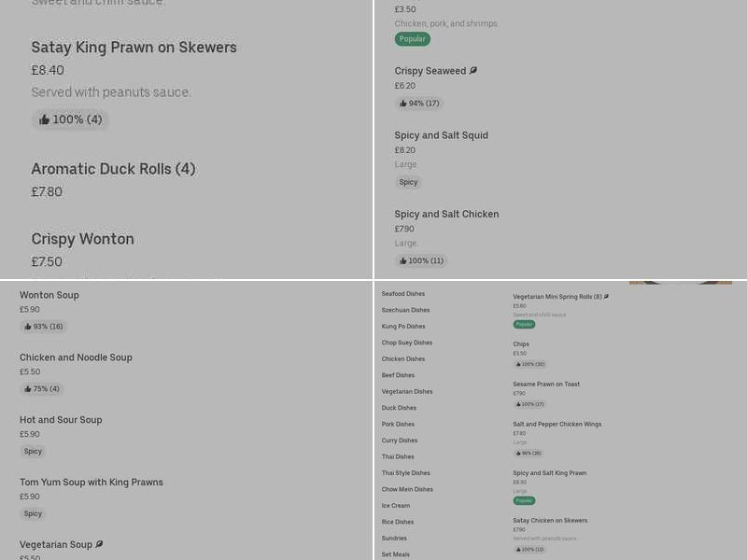Click the Spicy tag under Hot and Sour Soup
The height and width of the screenshot is (560, 747).
pyautogui.click(x=33, y=452)
